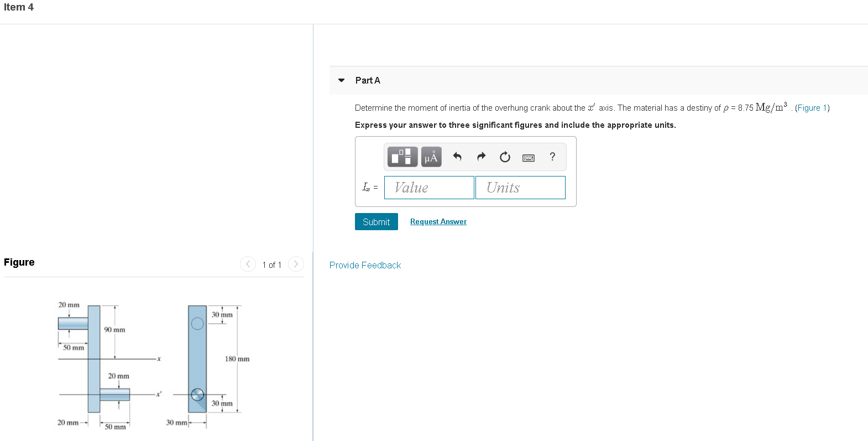Click the Part A section header
The height and width of the screenshot is (441, 868).
click(x=367, y=80)
